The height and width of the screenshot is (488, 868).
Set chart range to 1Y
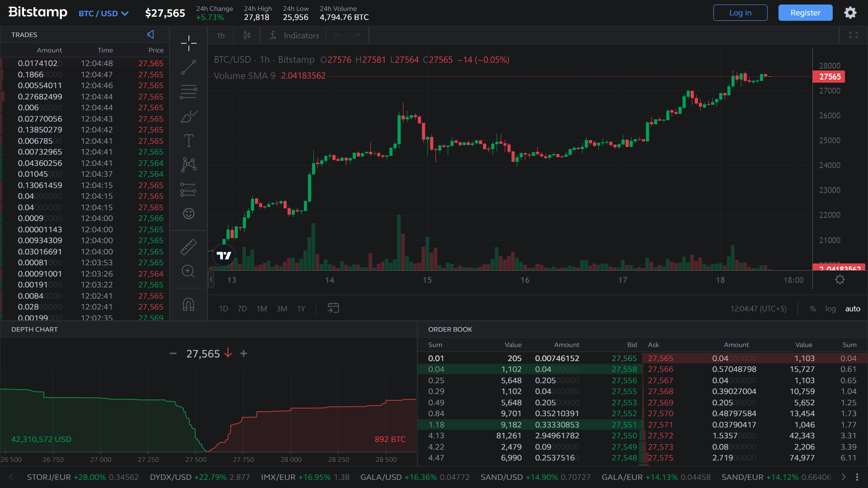[301, 309]
